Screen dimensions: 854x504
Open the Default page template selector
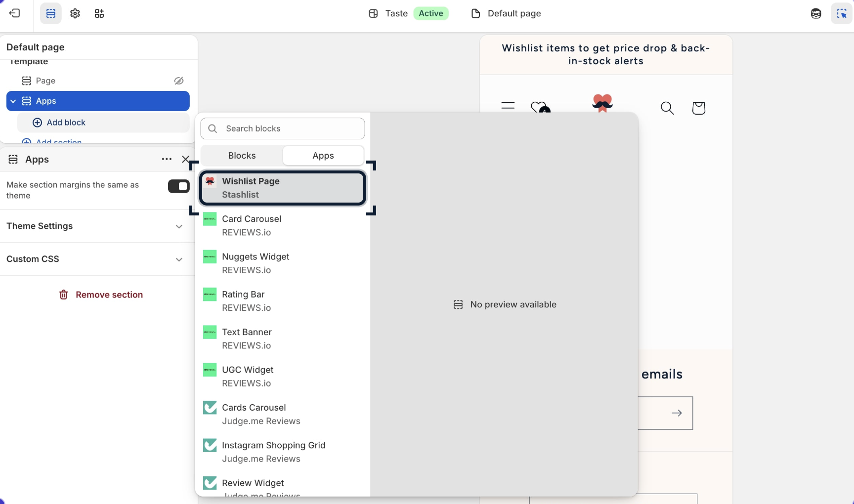[506, 13]
